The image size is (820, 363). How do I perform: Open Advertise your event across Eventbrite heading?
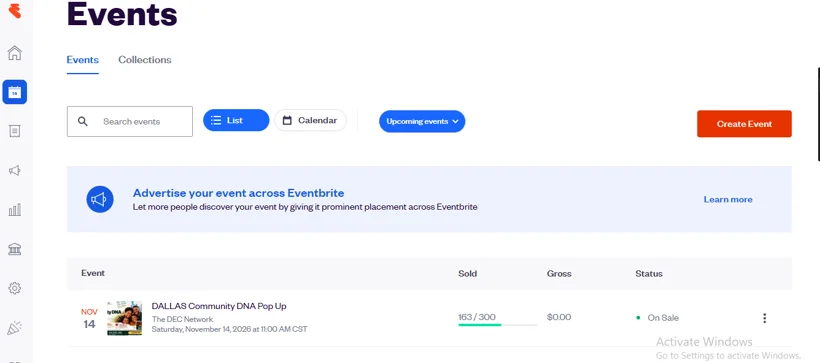(238, 193)
